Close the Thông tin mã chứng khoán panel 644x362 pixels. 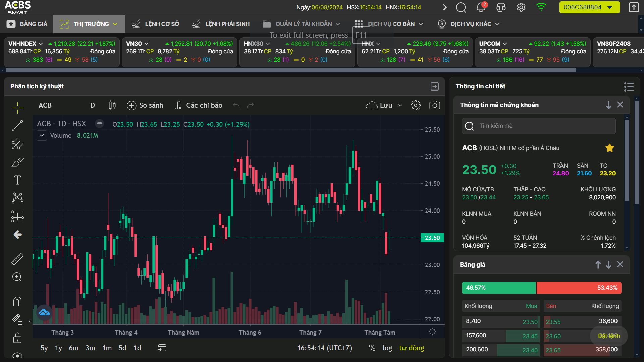click(x=620, y=105)
